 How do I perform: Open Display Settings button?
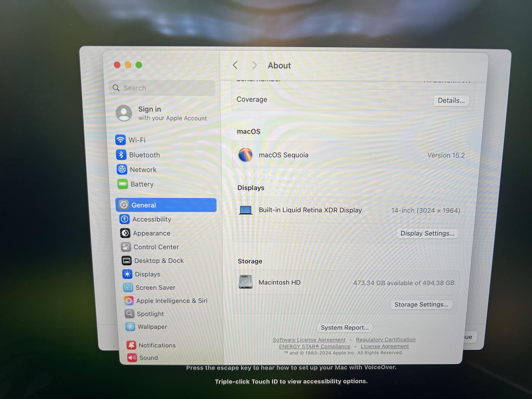pyautogui.click(x=427, y=233)
